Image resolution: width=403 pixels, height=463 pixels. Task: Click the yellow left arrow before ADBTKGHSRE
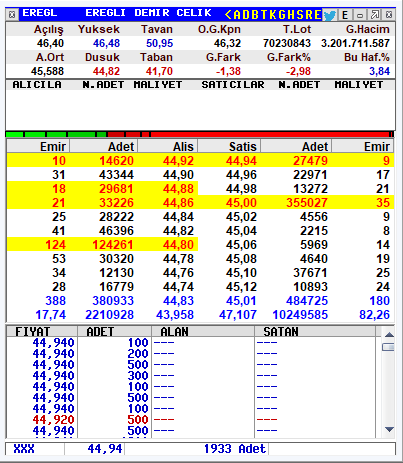pos(228,15)
